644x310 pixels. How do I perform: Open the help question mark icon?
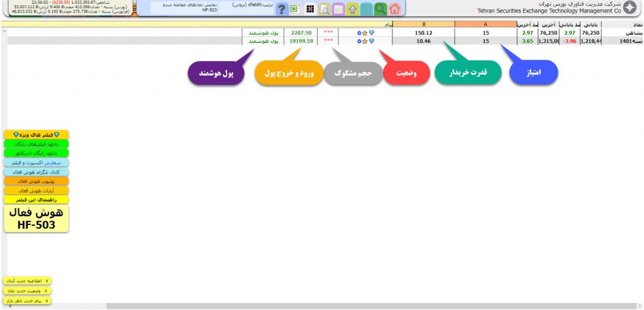point(281,9)
